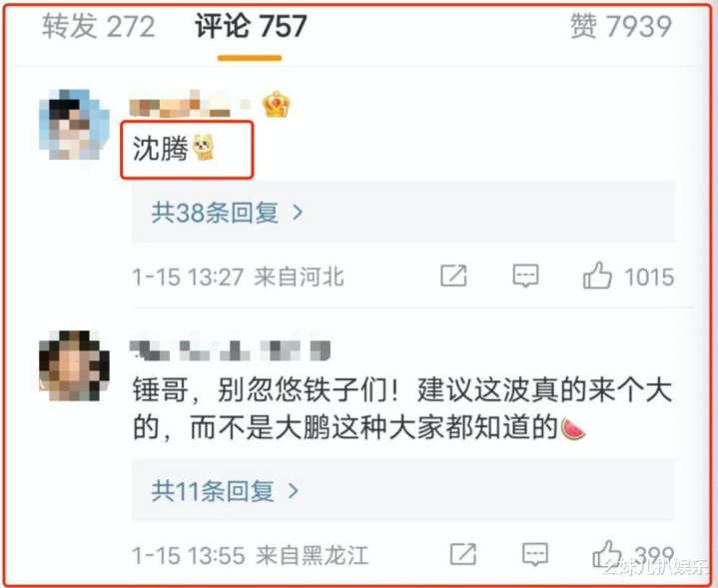This screenshot has height=588, width=718.
Task: Open the first commenter's username
Action: click(x=190, y=104)
